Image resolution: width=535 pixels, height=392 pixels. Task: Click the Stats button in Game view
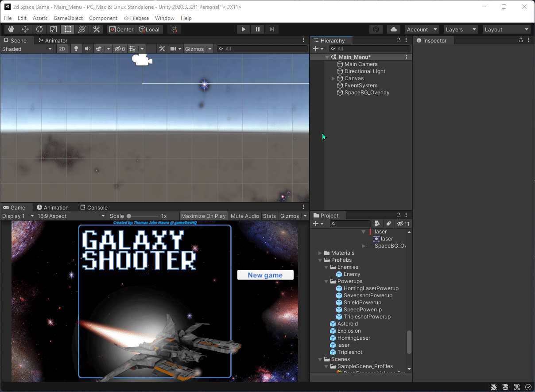pyautogui.click(x=269, y=216)
